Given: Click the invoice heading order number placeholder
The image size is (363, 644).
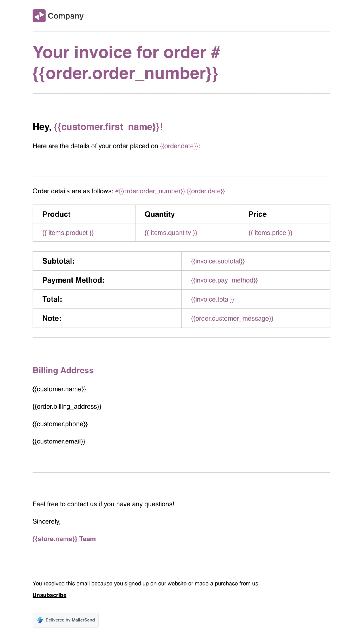Looking at the screenshot, I should (x=125, y=73).
